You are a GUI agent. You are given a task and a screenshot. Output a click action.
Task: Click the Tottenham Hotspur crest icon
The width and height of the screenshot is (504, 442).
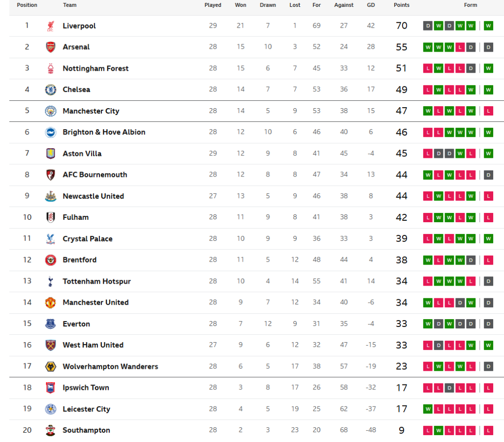tap(51, 281)
